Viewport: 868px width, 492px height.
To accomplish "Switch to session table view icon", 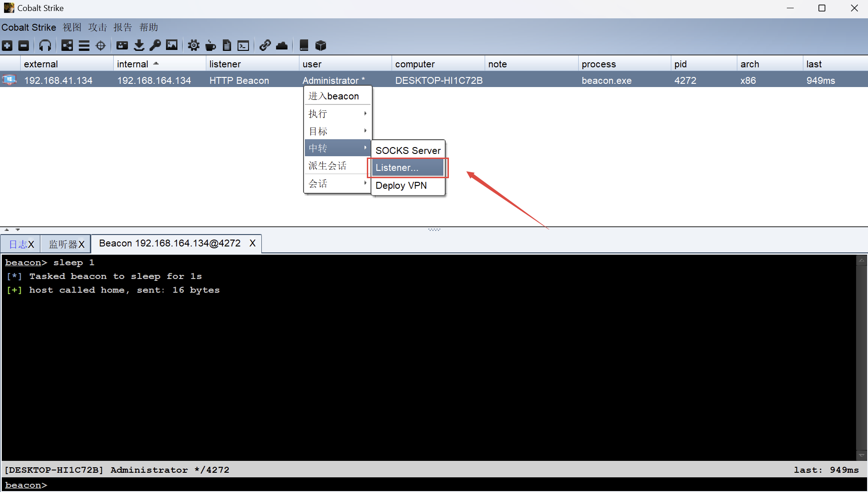I will [84, 45].
